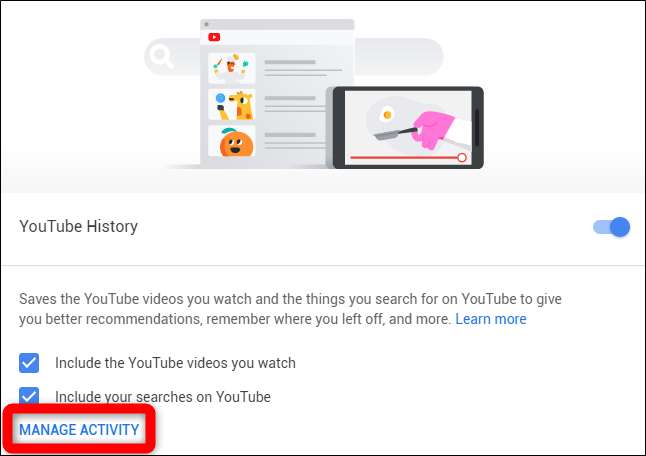Click the Include the YouTube videos label
The height and width of the screenshot is (456, 646).
pos(175,363)
